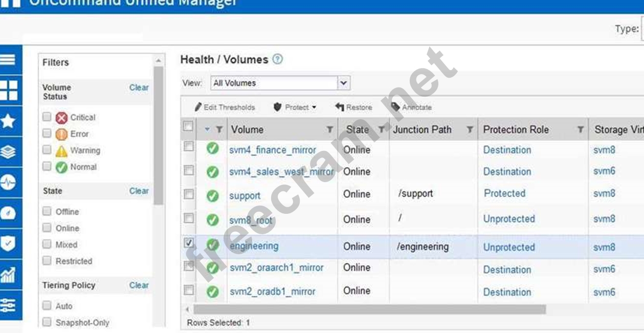Open the configuration sliders icon in sidebar

(9, 305)
